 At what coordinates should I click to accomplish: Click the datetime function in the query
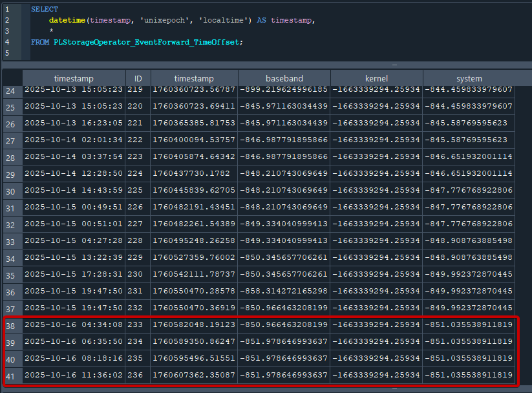[x=68, y=21]
